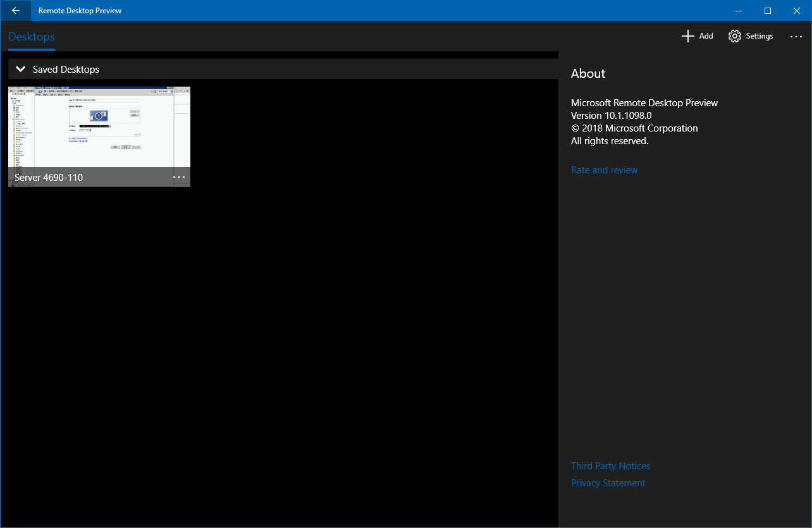812x528 pixels.
Task: Click the Saved Desktops header text
Action: click(x=66, y=70)
